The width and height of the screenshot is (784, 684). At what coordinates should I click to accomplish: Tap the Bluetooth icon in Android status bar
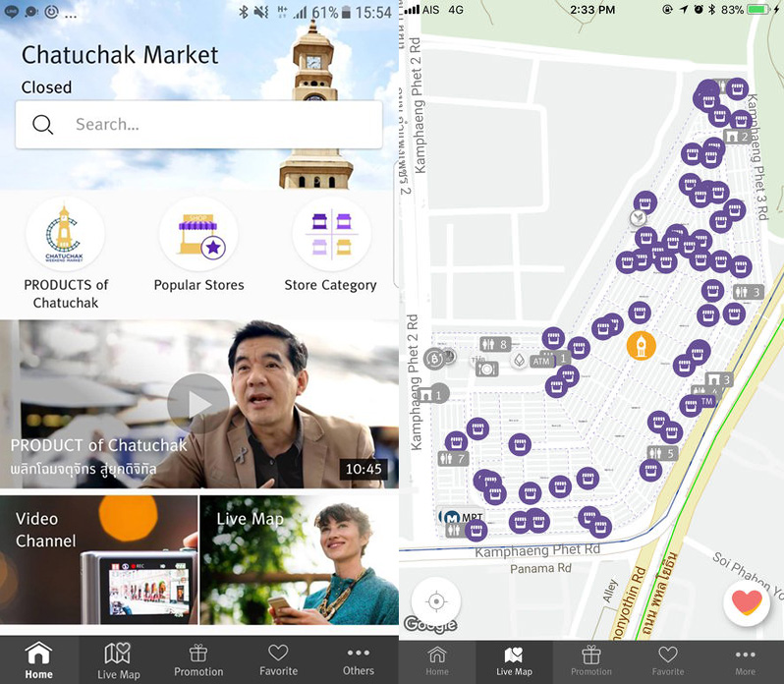243,12
